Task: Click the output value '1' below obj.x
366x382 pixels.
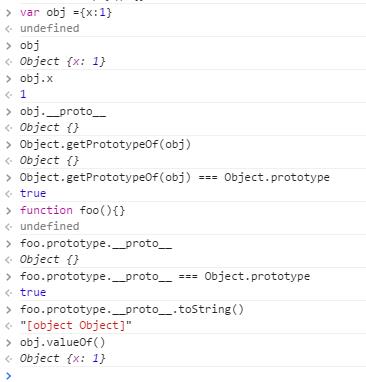Action: tap(23, 95)
